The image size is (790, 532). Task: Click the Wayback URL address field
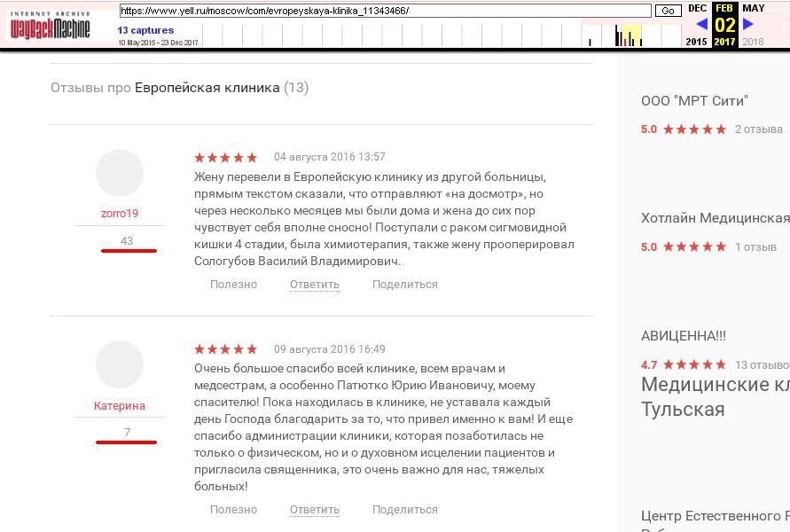(385, 11)
